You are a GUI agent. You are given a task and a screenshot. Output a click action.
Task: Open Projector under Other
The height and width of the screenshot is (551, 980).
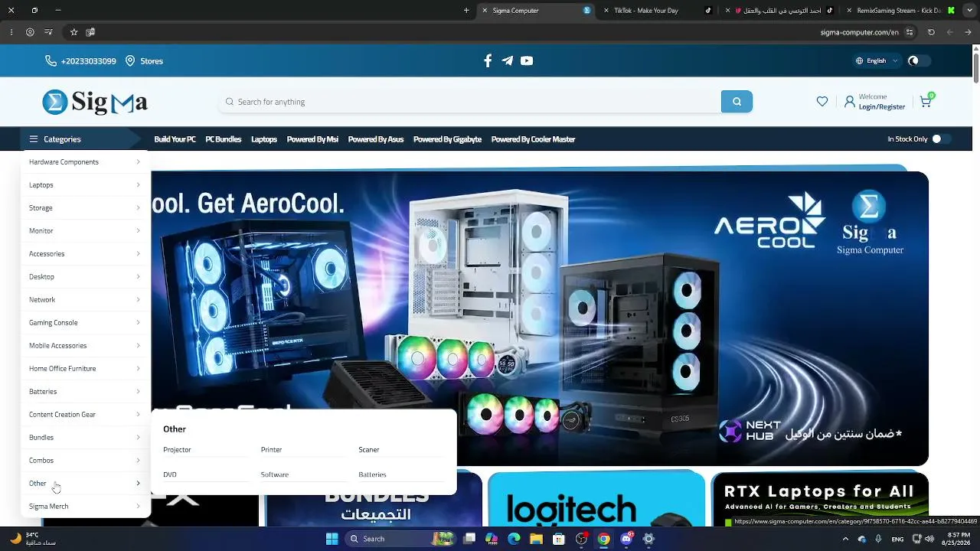tap(177, 450)
